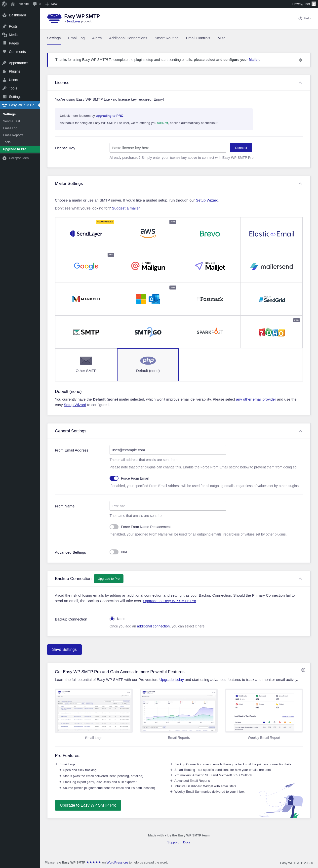The height and width of the screenshot is (868, 318).
Task: Click the From Email Address field
Action: click(x=168, y=450)
